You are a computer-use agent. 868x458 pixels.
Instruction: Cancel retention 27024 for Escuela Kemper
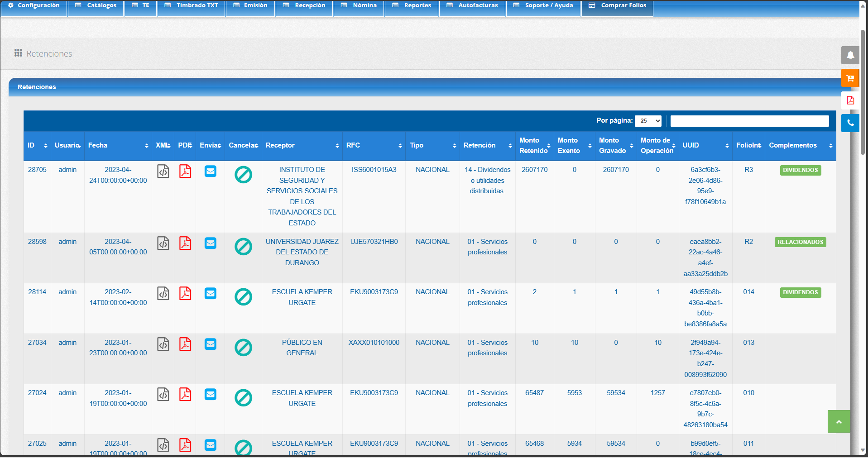point(243,398)
